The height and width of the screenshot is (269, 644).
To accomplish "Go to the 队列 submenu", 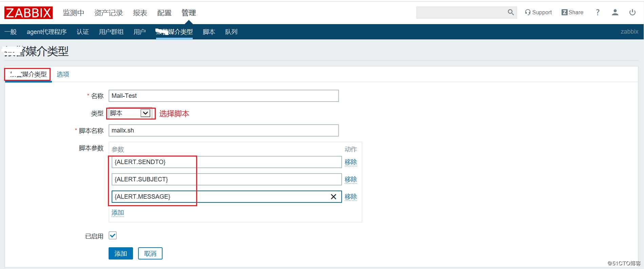I will click(231, 32).
